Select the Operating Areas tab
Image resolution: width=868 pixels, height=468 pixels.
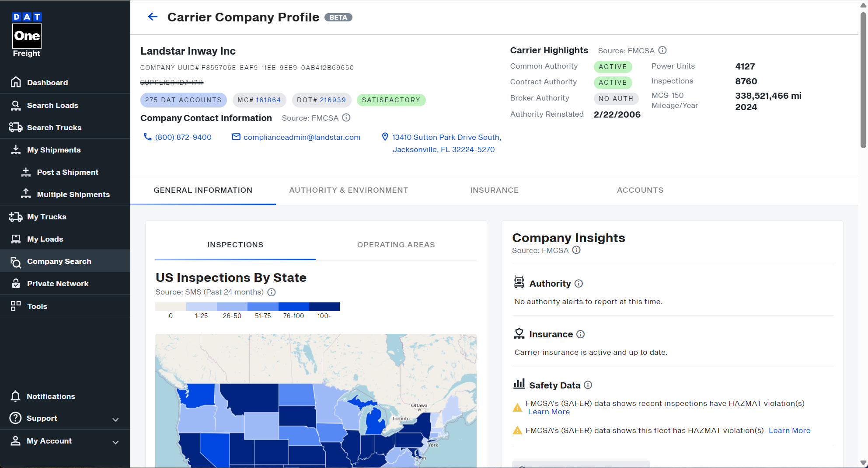tap(396, 245)
